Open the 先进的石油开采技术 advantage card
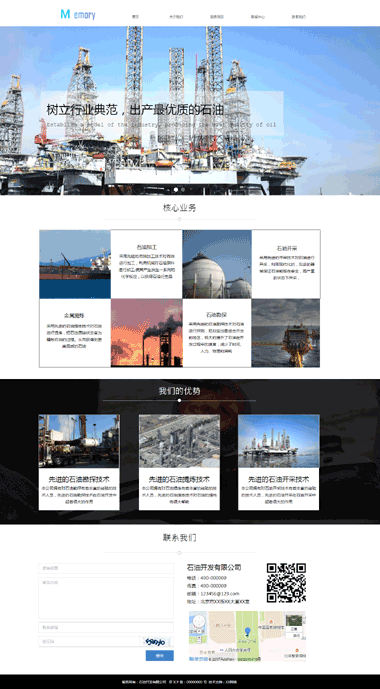 click(x=279, y=462)
